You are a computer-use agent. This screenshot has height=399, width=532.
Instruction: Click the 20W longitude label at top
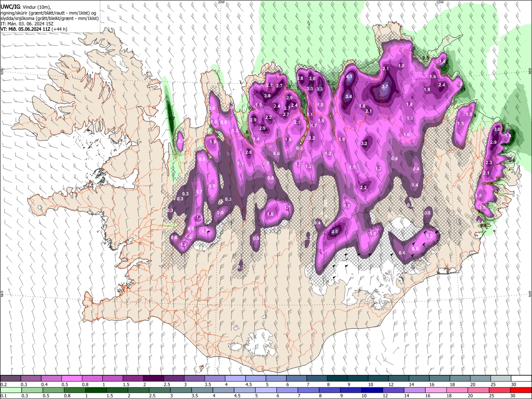[x=221, y=2]
